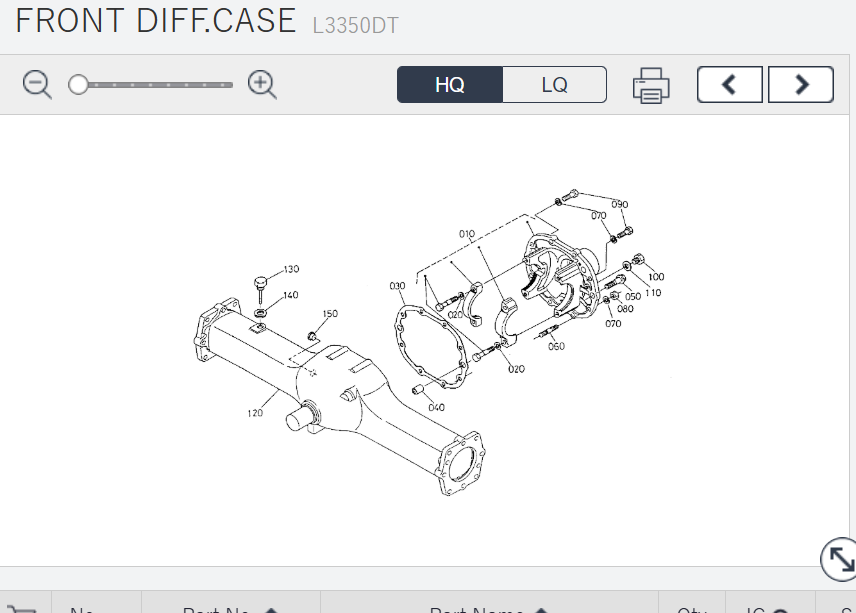Select gasket callout 030 on the diagram
The height and width of the screenshot is (613, 856).
coord(397,286)
